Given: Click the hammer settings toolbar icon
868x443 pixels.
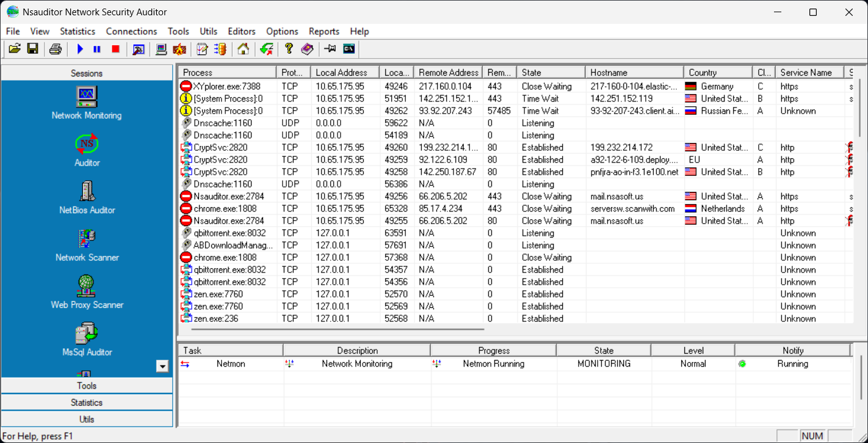Looking at the screenshot, I should coord(139,49).
